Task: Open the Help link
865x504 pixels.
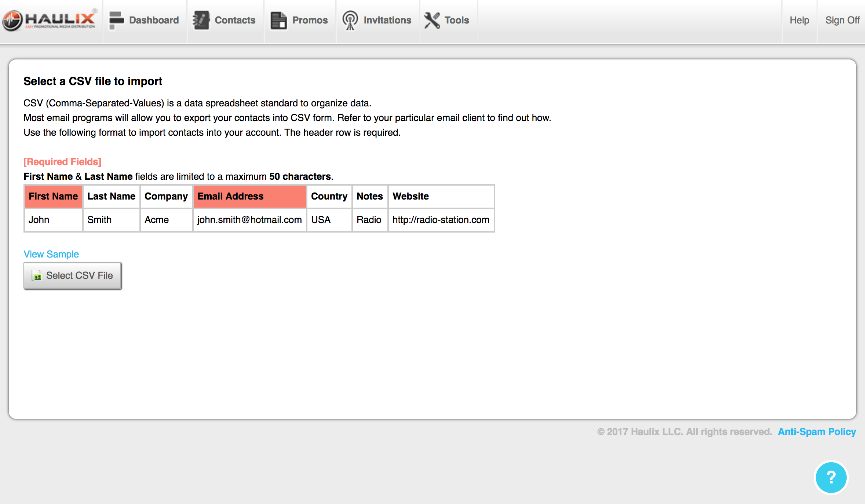Action: pyautogui.click(x=799, y=20)
